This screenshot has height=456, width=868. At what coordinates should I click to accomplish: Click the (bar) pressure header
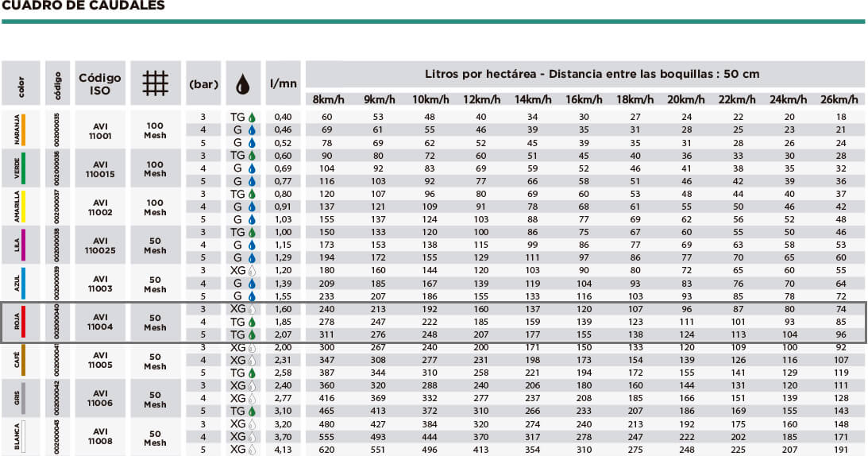point(204,84)
